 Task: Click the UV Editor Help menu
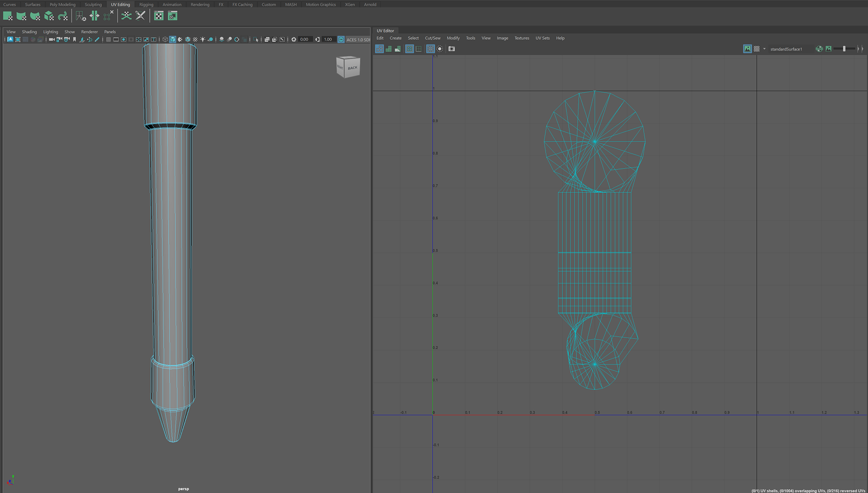560,38
